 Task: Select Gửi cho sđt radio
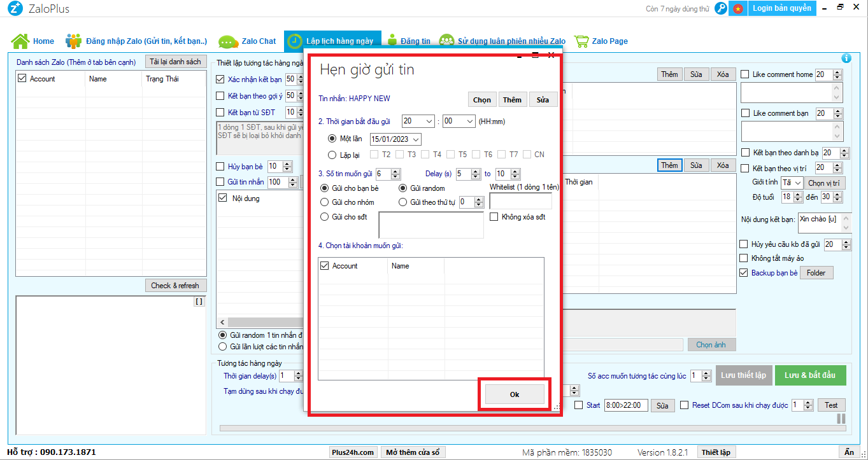325,217
